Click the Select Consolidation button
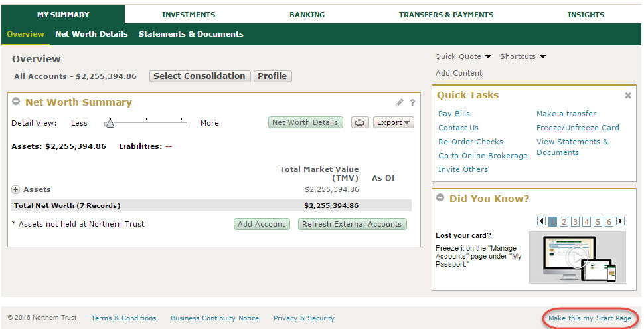The height and width of the screenshot is (329, 644). 200,76
